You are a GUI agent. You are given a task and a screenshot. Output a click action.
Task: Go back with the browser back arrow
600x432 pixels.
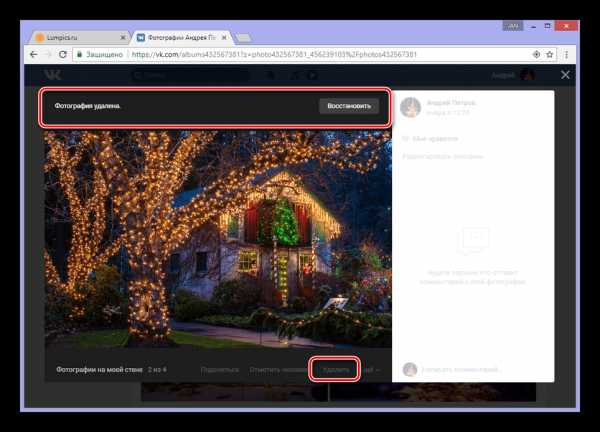34,54
